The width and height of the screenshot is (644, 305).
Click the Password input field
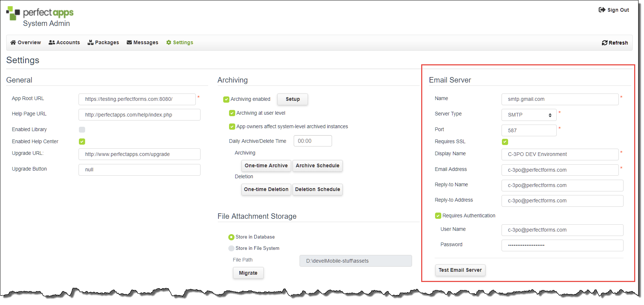[x=563, y=245]
